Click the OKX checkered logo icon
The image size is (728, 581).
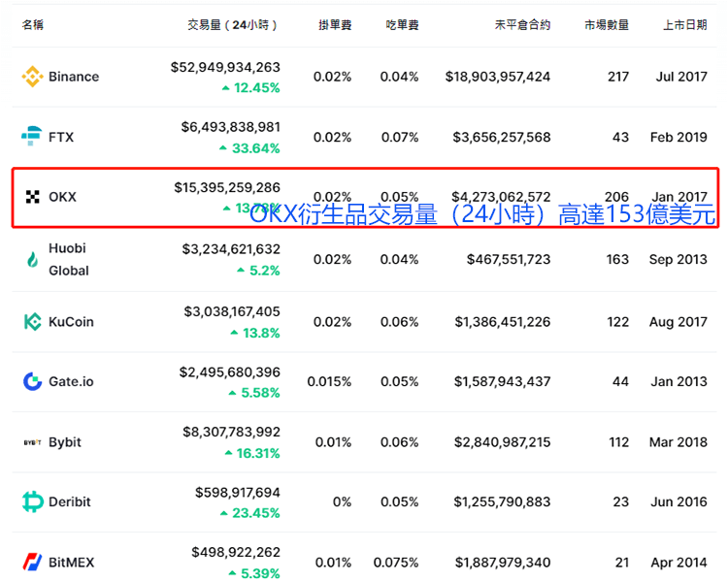point(32,197)
